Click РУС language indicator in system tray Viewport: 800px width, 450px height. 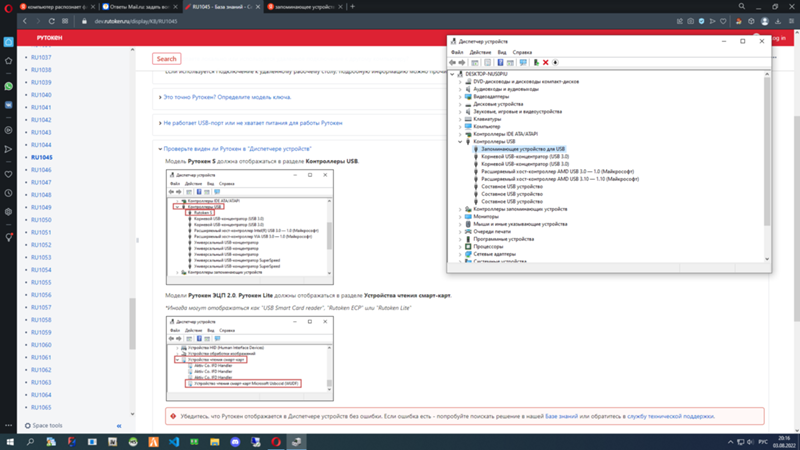point(763,442)
